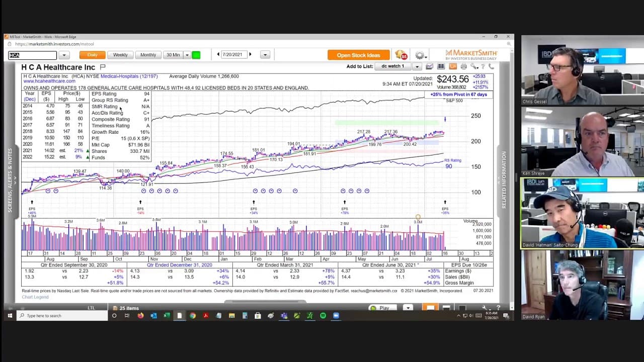Click the Windows Start button
The width and height of the screenshot is (644, 362).
(10, 316)
